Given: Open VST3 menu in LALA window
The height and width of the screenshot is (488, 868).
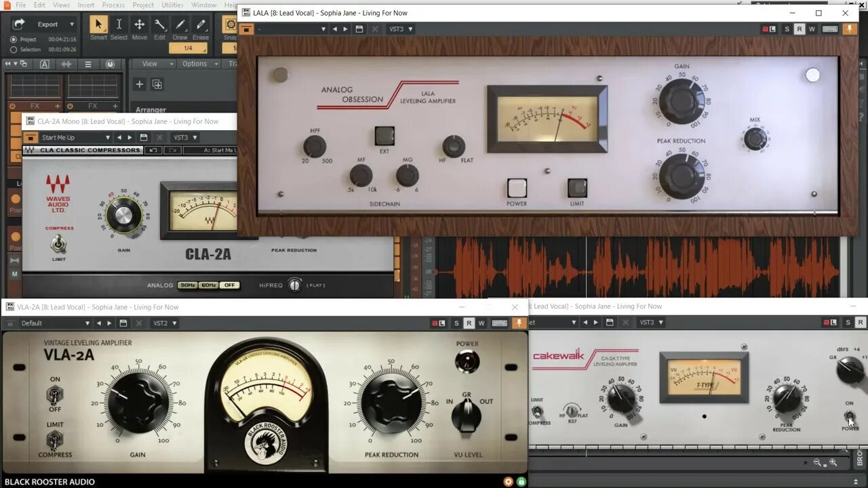Looking at the screenshot, I should tap(401, 29).
